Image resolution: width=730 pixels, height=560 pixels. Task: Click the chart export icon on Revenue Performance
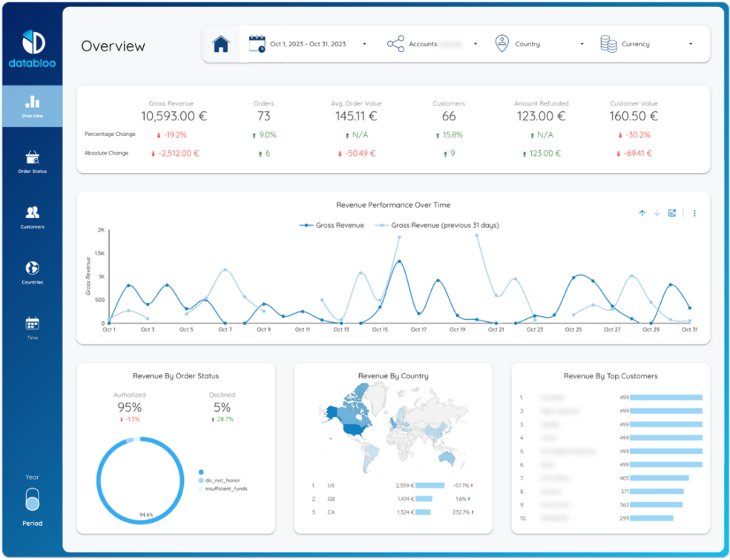click(671, 212)
